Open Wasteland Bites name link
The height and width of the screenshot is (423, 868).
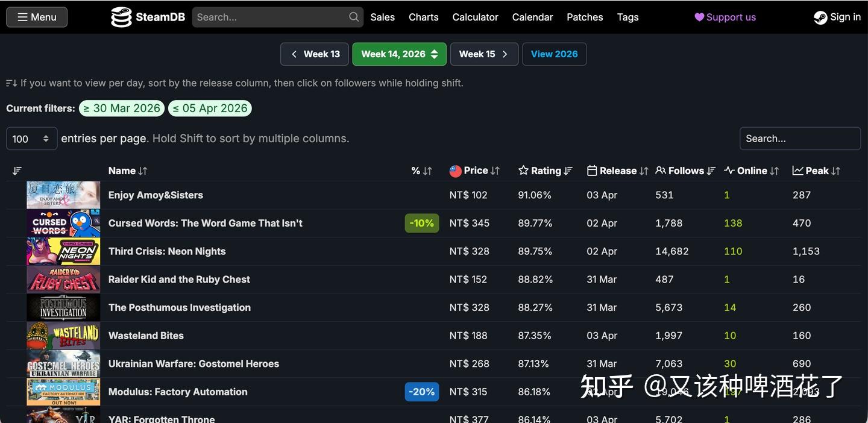pos(146,336)
